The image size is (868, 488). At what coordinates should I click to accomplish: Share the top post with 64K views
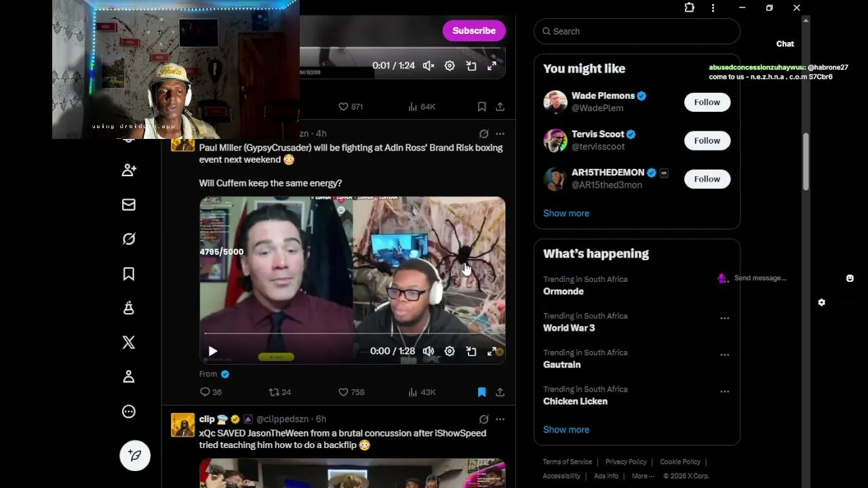(x=500, y=106)
